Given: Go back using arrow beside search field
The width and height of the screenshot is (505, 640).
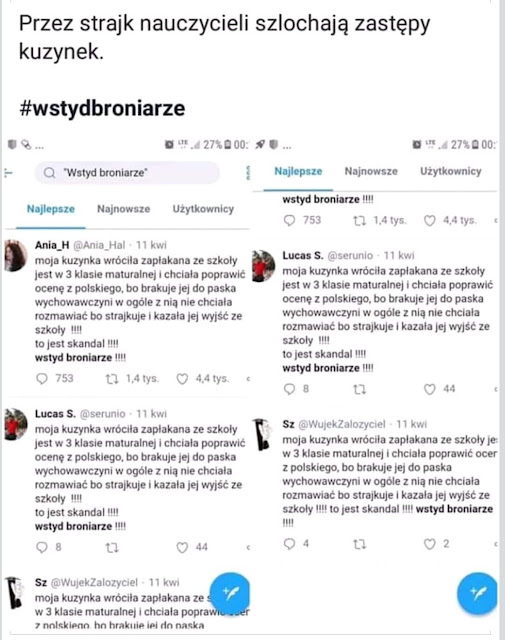Looking at the screenshot, I should tap(8, 173).
